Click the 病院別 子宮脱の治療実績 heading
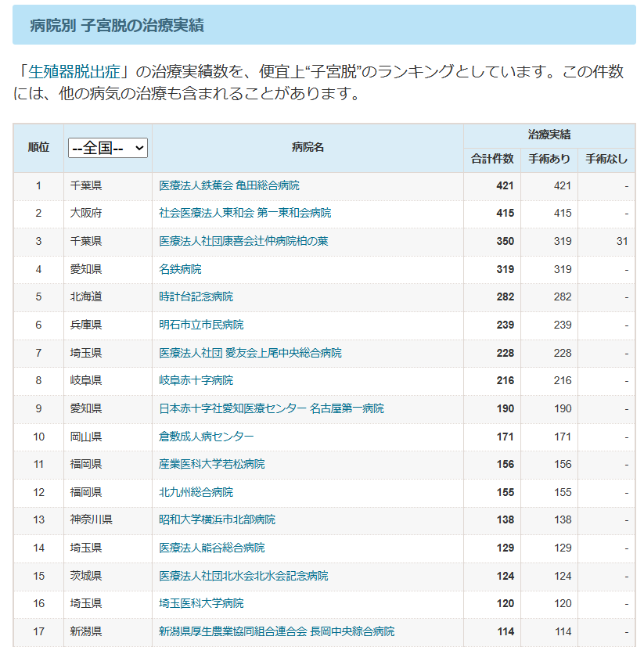 point(117,26)
